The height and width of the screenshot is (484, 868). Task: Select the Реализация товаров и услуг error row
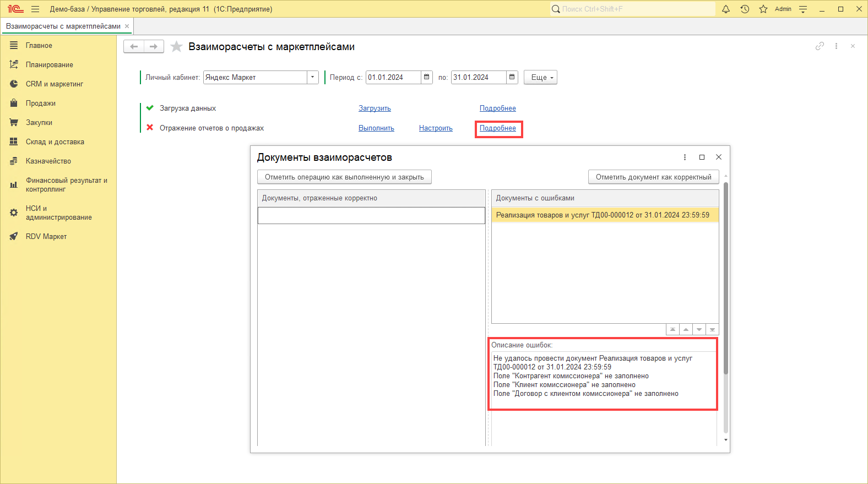pos(603,215)
